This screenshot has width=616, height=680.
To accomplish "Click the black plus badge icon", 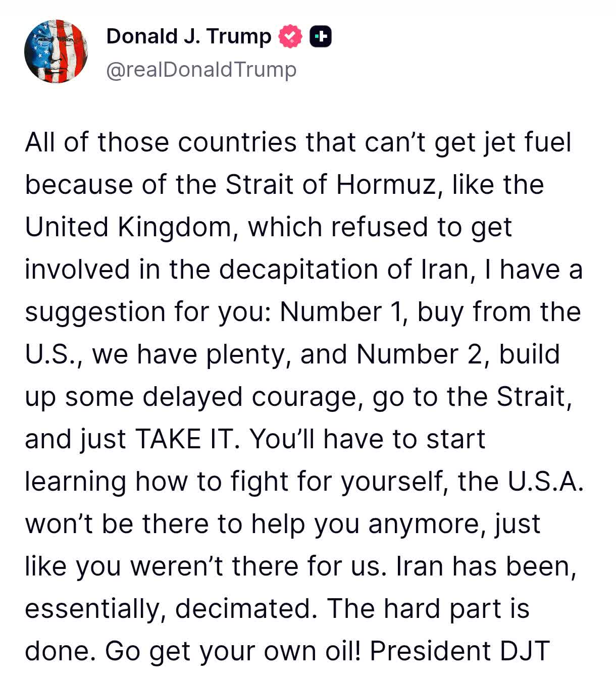I will tap(321, 37).
